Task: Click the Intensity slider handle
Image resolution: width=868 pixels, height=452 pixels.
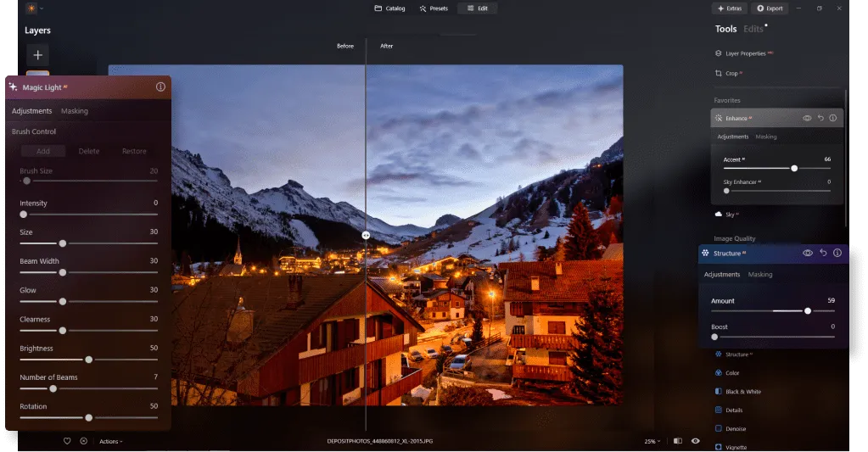Action: coord(23,214)
